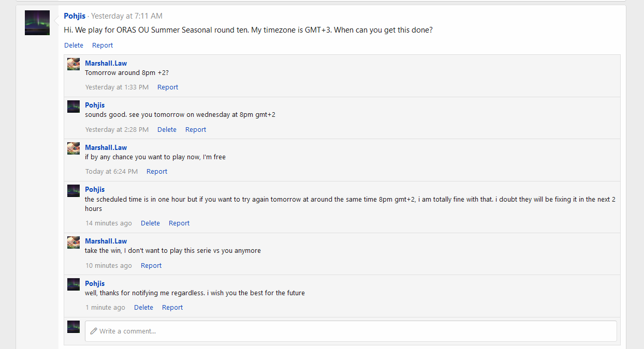
Task: Click Pohjis avatar beside "scheduled time" comment
Action: pos(74,191)
